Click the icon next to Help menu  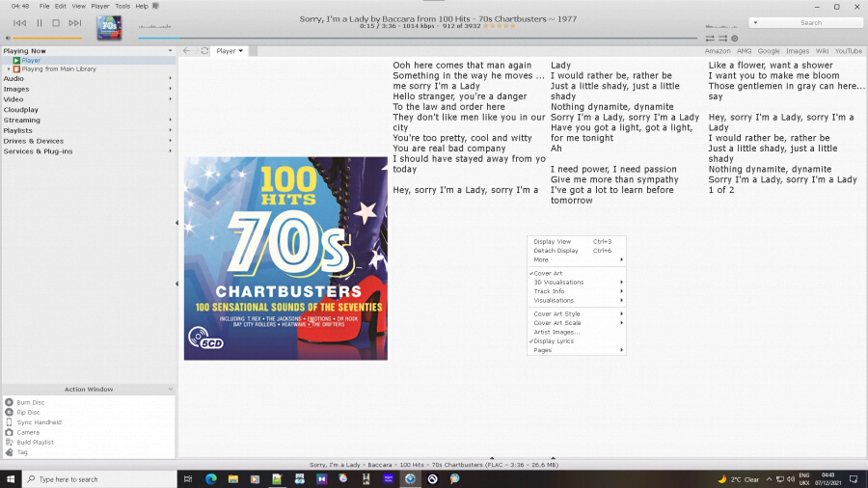(155, 6)
